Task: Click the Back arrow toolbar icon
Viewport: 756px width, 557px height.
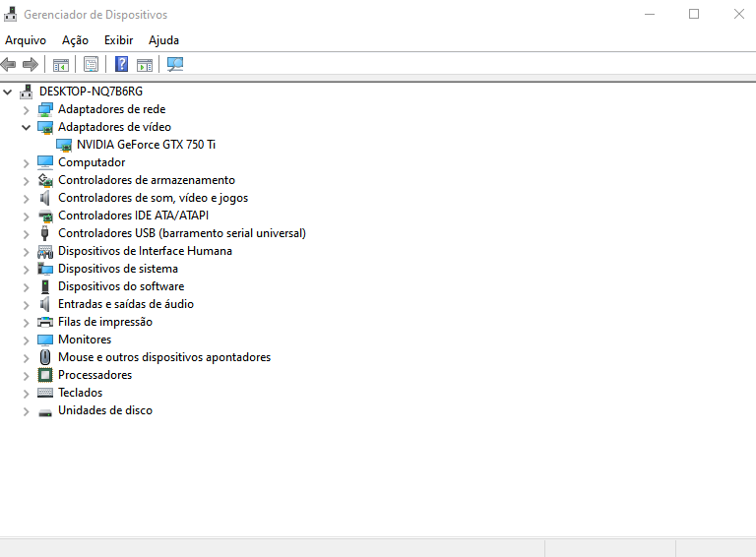Action: pyautogui.click(x=8, y=64)
